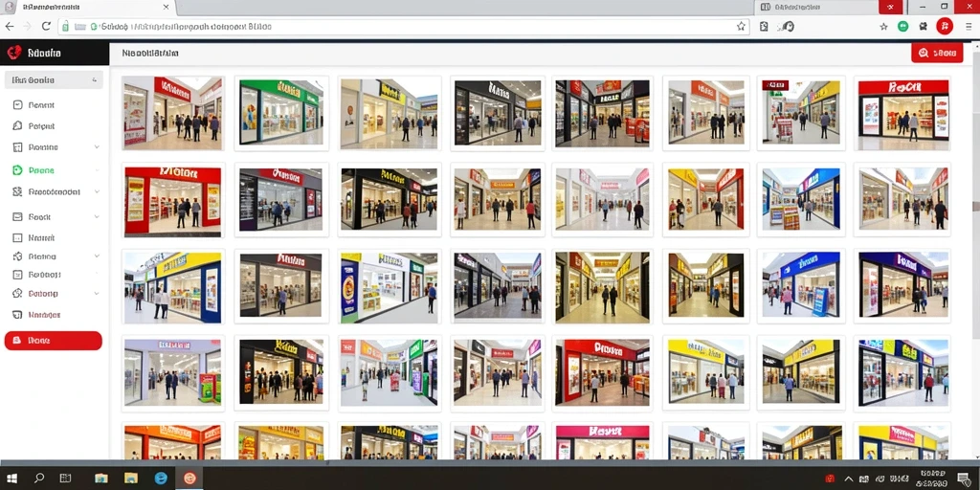Bookmark the page with the address bar star
The height and width of the screenshot is (490, 980).
(x=741, y=26)
